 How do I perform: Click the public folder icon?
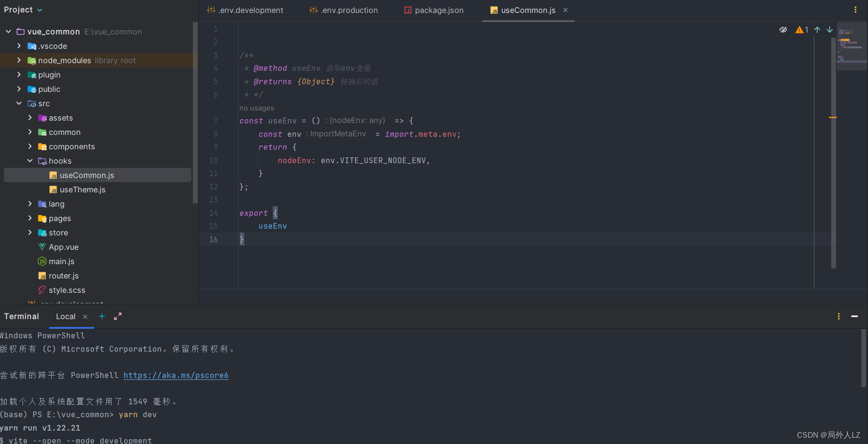(32, 89)
